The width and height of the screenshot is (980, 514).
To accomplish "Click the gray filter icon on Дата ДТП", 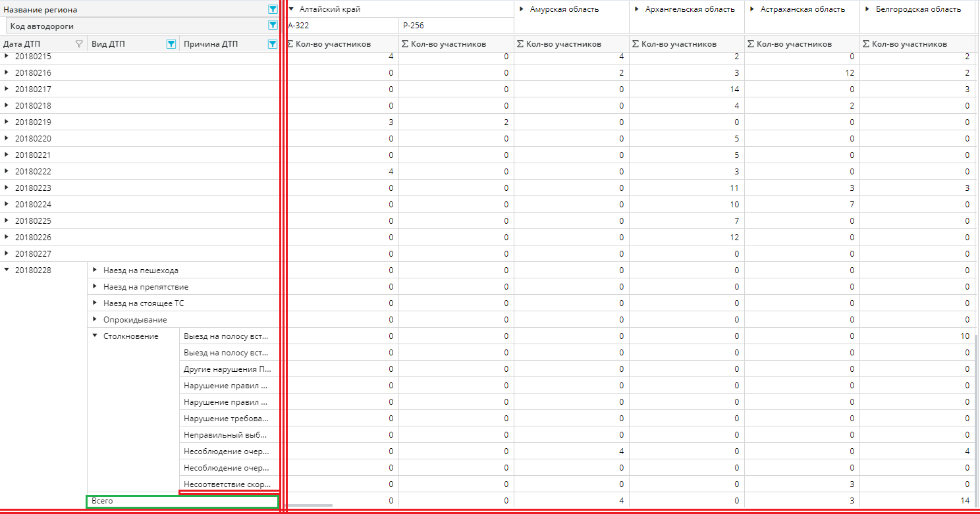I will [79, 44].
